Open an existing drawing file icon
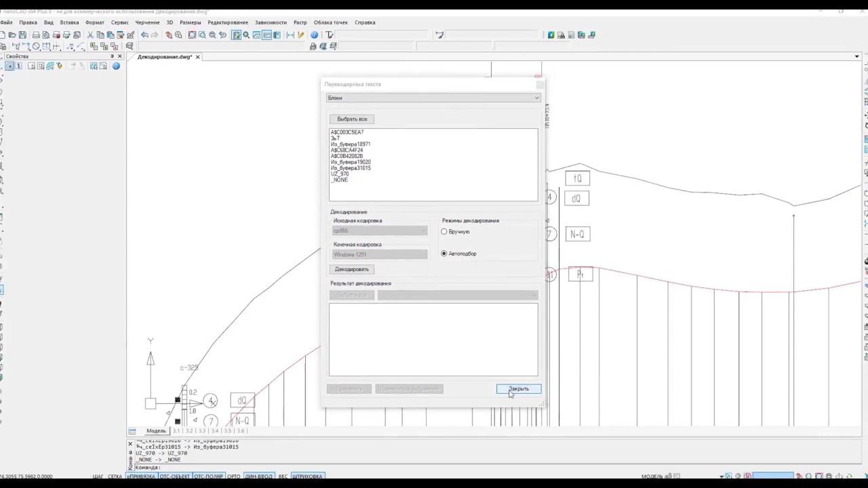Image resolution: width=868 pixels, height=488 pixels. point(12,35)
